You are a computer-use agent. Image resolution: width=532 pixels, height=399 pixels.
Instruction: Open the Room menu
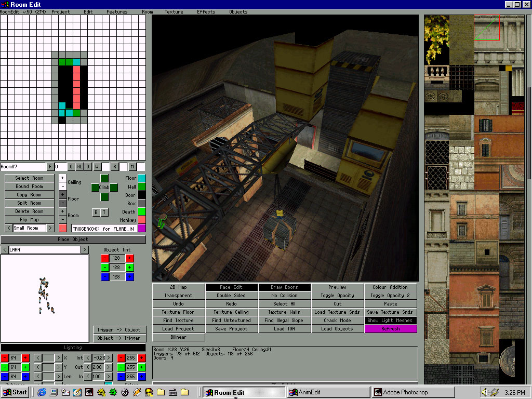(147, 12)
